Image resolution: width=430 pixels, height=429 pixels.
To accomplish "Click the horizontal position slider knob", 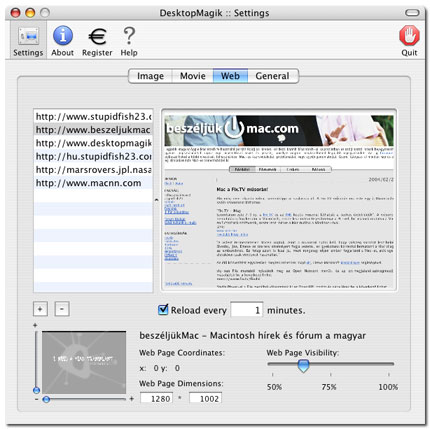I will pyautogui.click(x=47, y=399).
